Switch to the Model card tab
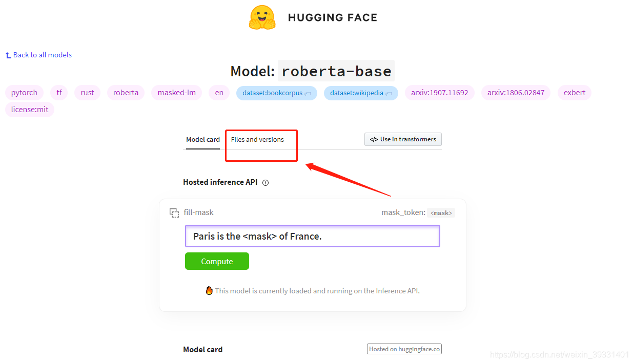The width and height of the screenshot is (633, 364). [x=203, y=139]
